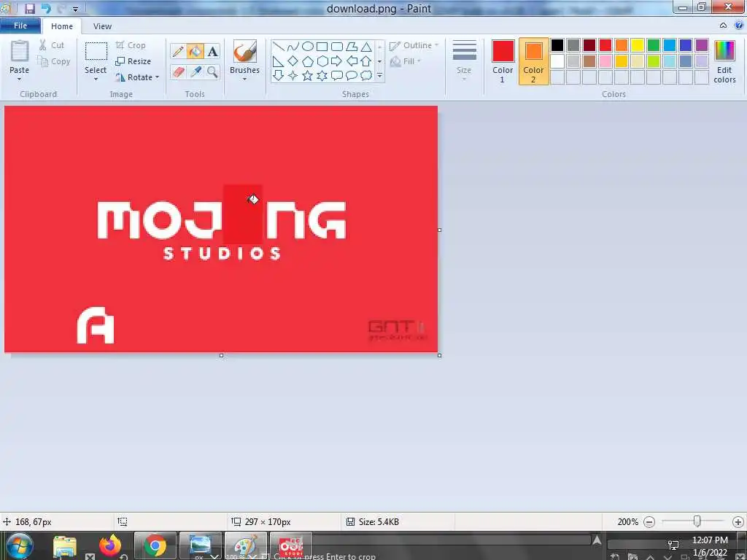Choose the Right triangle shape
Image resolution: width=747 pixels, height=560 pixels.
click(x=279, y=61)
